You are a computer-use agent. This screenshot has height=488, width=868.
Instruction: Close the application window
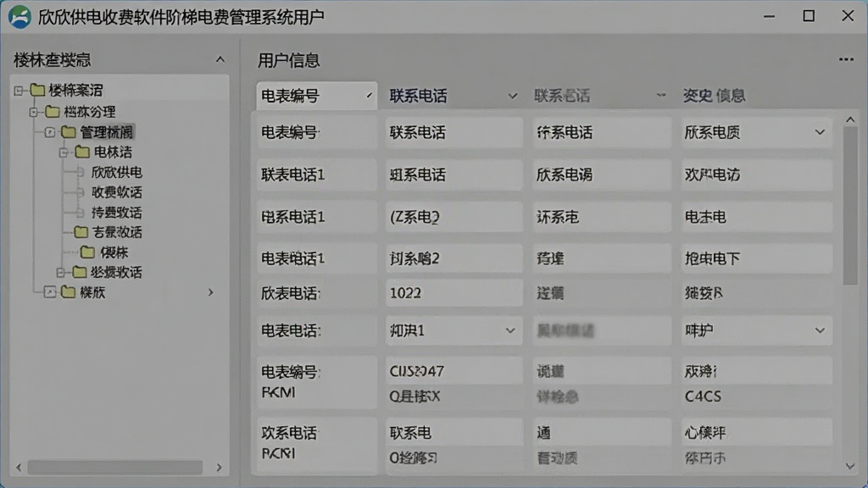coord(848,16)
